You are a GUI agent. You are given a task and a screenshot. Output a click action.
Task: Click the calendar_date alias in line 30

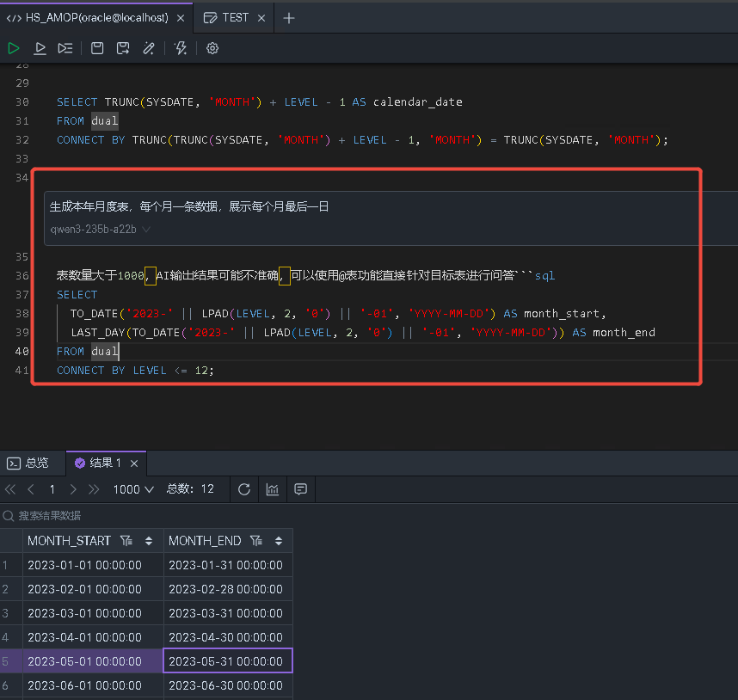(x=417, y=102)
